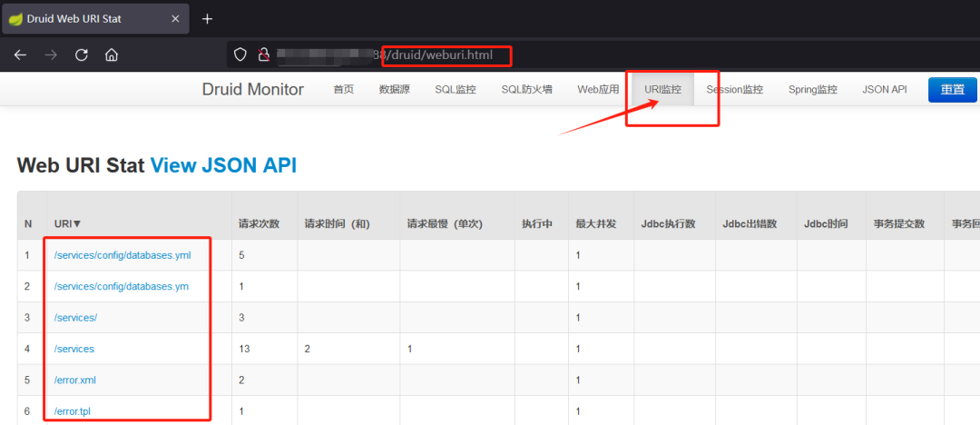The image size is (980, 425).
Task: Sort by the Jdbc出错数 column header
Action: pyautogui.click(x=750, y=223)
